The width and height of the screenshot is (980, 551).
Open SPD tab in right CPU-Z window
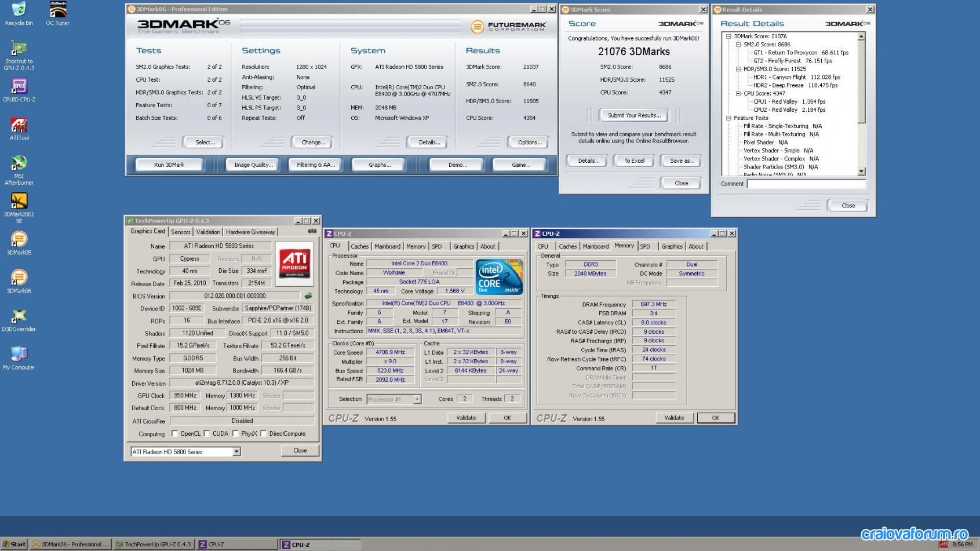click(x=645, y=247)
